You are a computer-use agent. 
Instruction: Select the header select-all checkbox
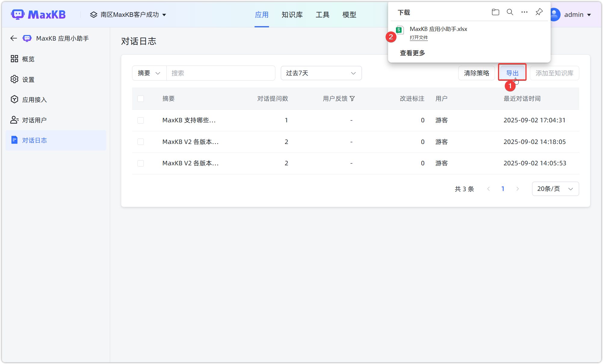click(141, 99)
